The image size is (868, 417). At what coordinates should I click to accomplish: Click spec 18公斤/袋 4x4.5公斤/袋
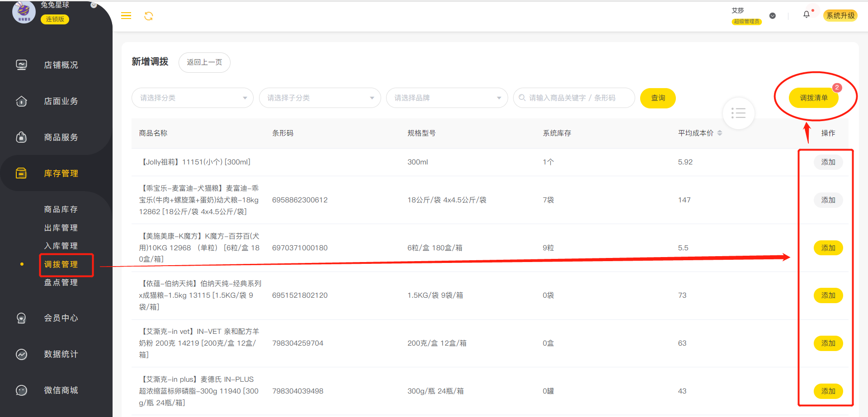pyautogui.click(x=447, y=200)
